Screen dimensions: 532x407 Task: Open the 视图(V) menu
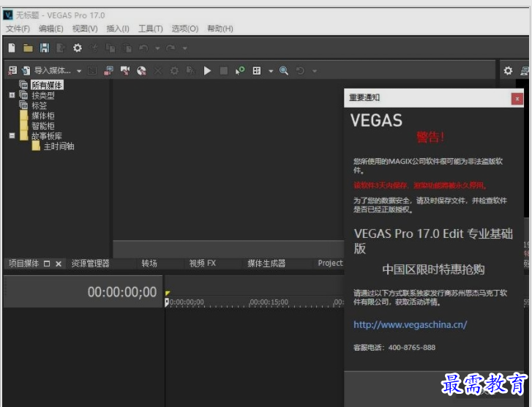85,29
